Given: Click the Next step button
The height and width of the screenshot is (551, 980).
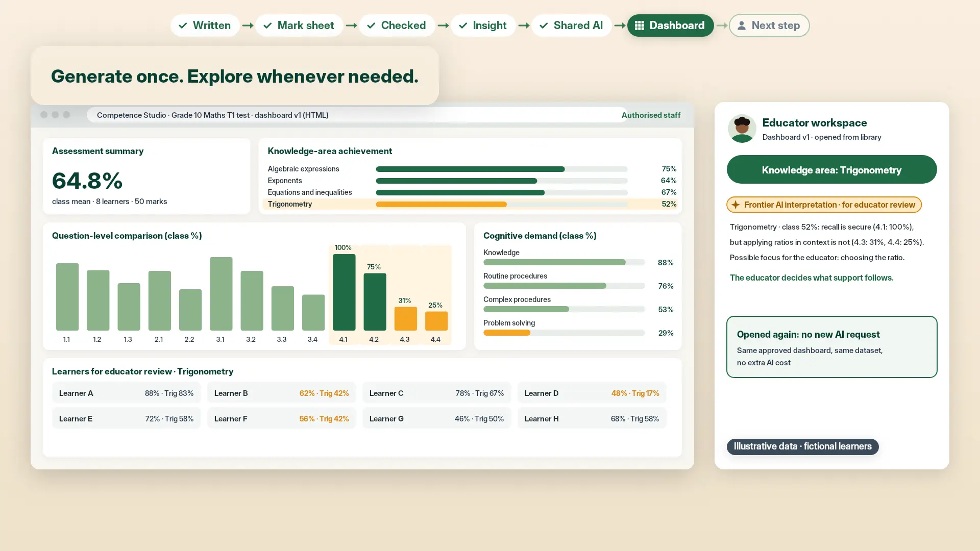Looking at the screenshot, I should [x=769, y=26].
